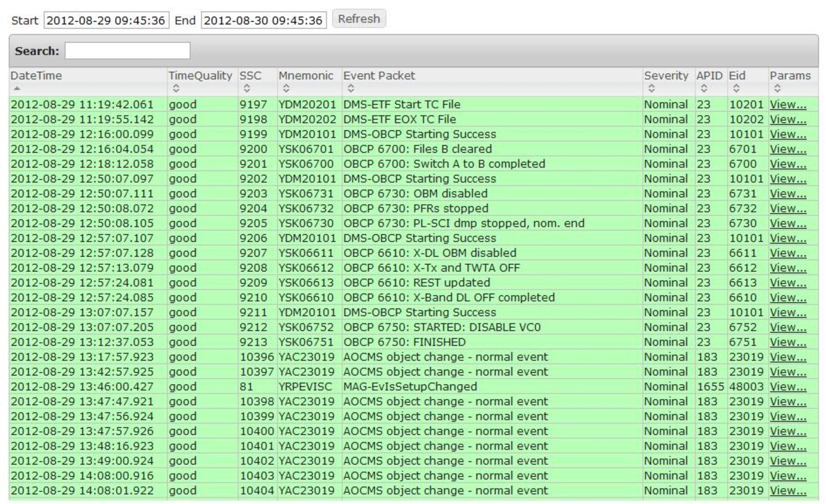Click the Mnemonic header label
This screenshot has height=504, width=826.
[306, 76]
